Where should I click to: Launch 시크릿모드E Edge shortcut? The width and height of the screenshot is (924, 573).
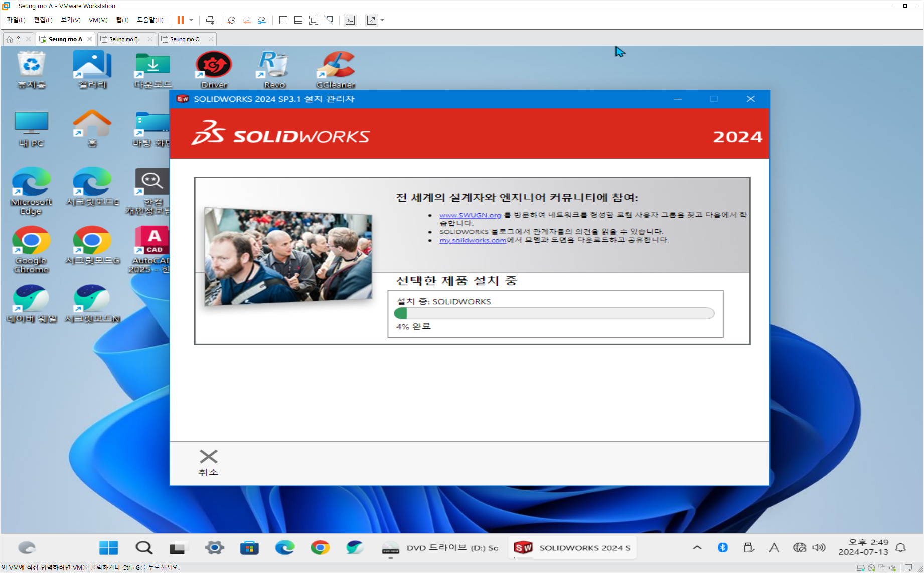click(92, 186)
